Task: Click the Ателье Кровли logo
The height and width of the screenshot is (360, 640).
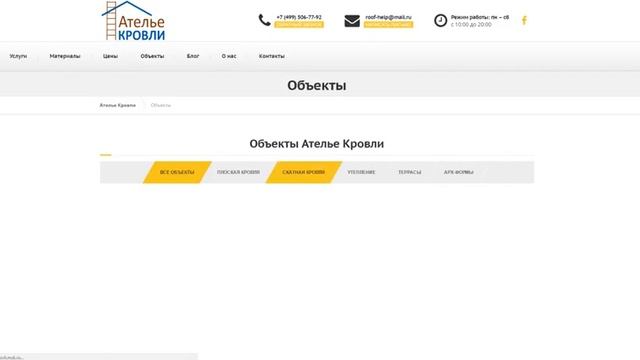Action: coord(133,20)
